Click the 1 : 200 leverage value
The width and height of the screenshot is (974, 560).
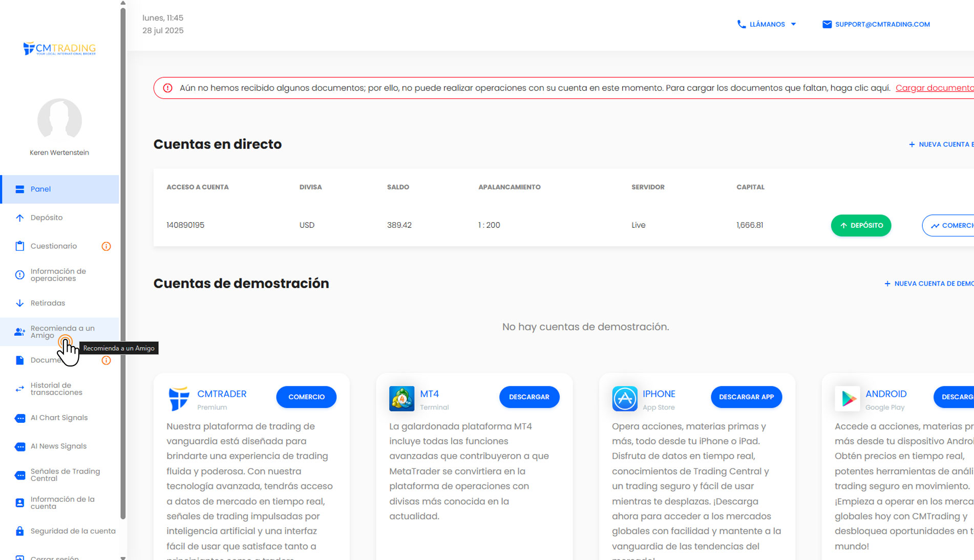[x=489, y=225]
